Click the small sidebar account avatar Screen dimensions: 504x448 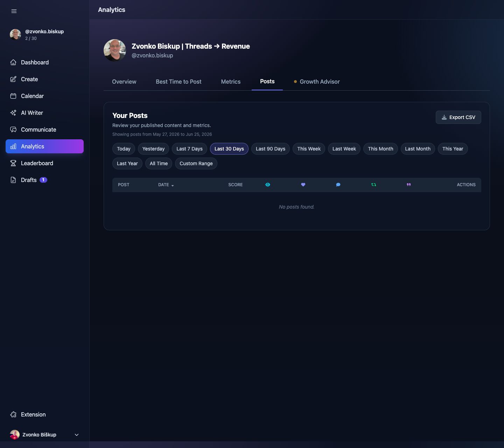tap(15, 34)
